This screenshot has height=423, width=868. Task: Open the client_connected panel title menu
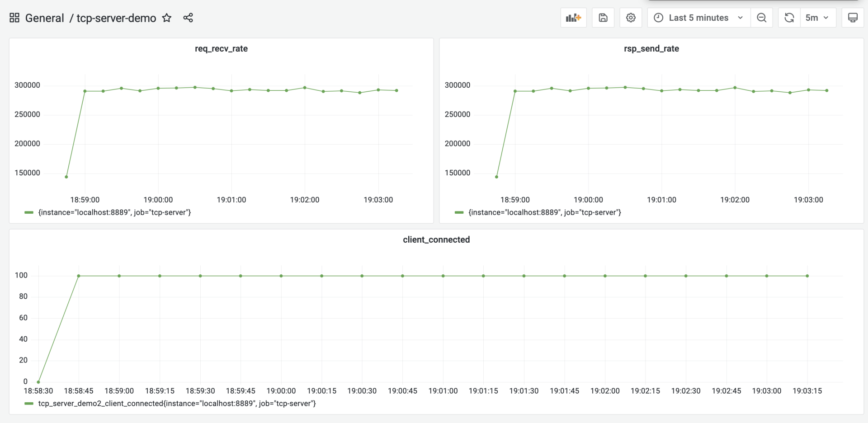(436, 240)
